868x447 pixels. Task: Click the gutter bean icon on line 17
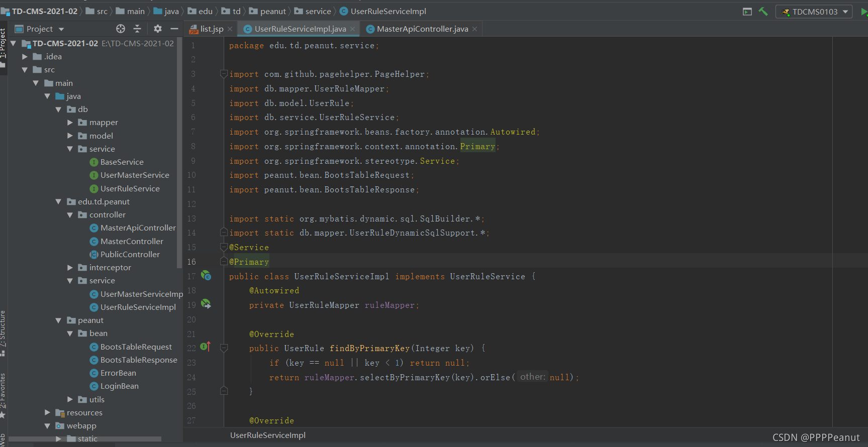[x=206, y=275]
